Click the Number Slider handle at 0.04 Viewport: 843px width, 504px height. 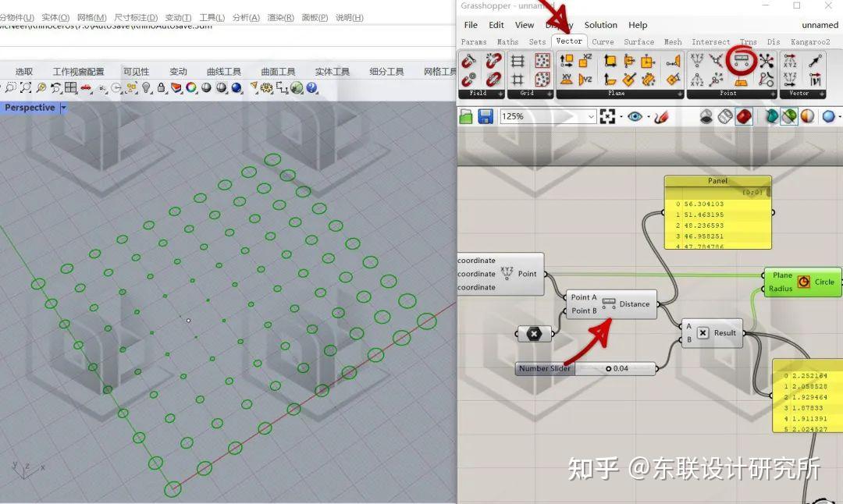608,368
